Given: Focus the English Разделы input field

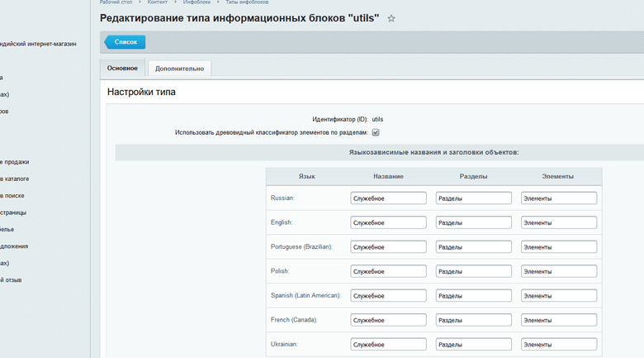Looking at the screenshot, I should click(473, 222).
